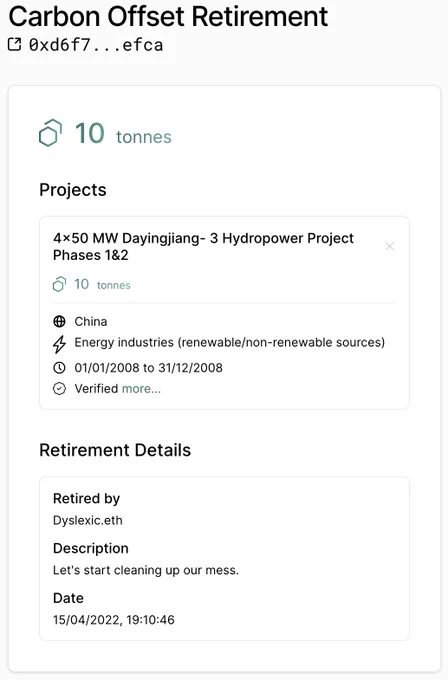Click the clock icon beside vintage dates
This screenshot has height=680, width=448.
pos(59,368)
